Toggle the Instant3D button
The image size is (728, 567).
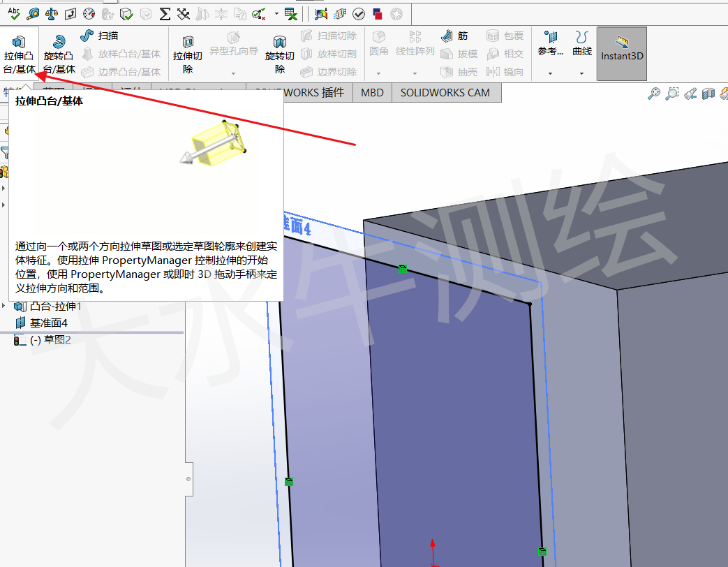click(x=622, y=53)
